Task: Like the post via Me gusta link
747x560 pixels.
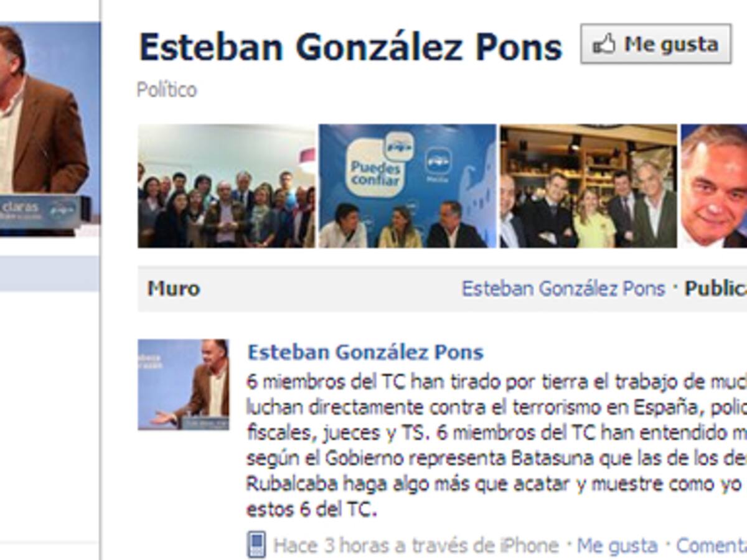Action: click(x=617, y=546)
